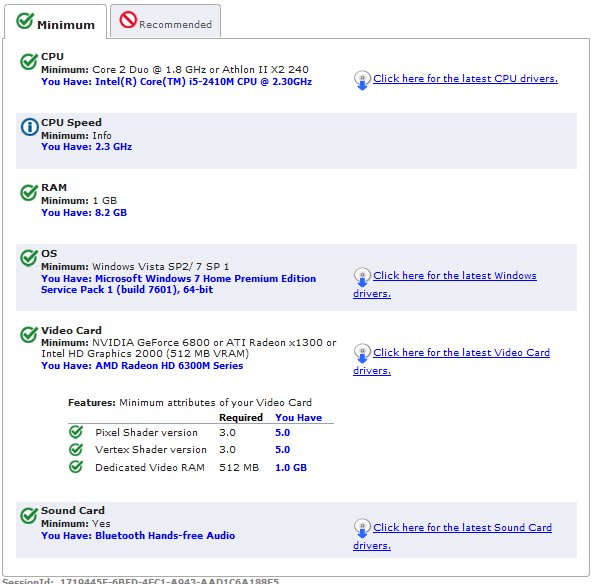
Task: Click the Vertex Shader version checkmark
Action: pos(76,449)
